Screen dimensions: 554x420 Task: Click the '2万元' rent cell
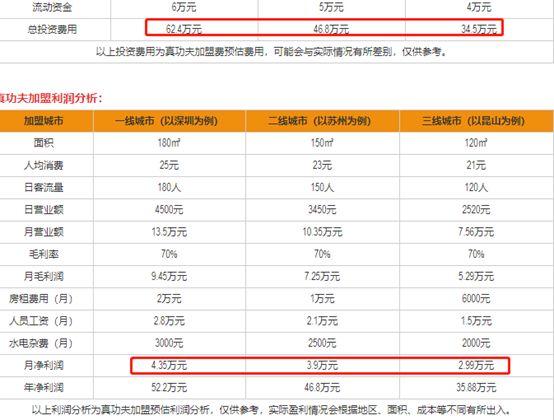[x=169, y=298]
